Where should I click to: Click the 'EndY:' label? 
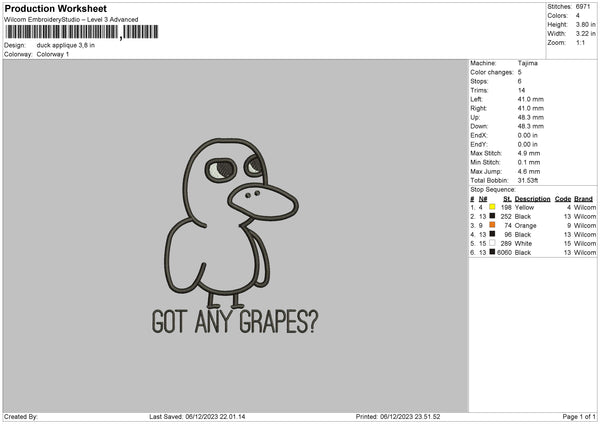[479, 144]
